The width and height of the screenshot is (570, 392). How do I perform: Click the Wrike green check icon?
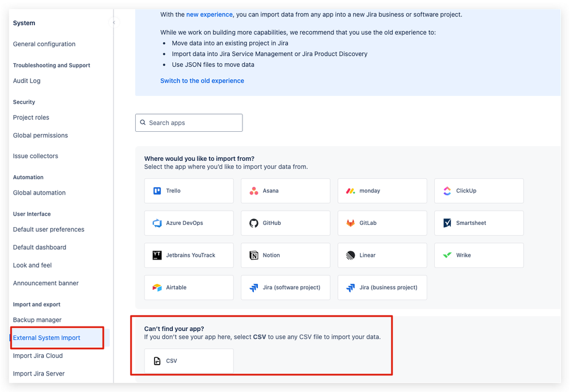coord(447,255)
